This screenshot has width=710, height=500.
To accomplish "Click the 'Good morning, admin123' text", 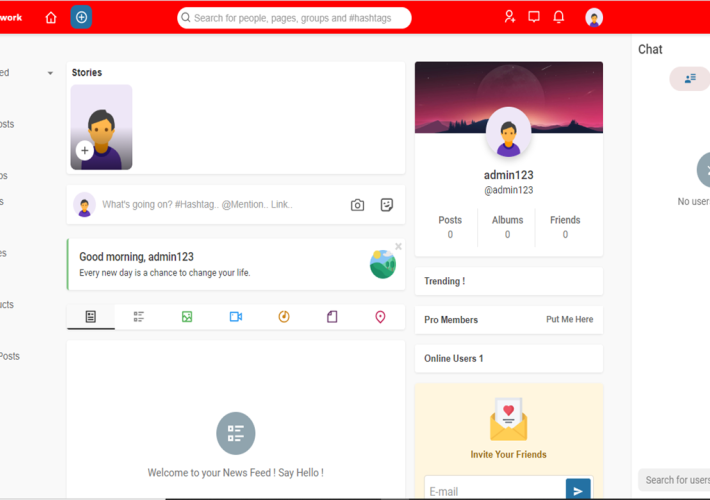I will 136,257.
